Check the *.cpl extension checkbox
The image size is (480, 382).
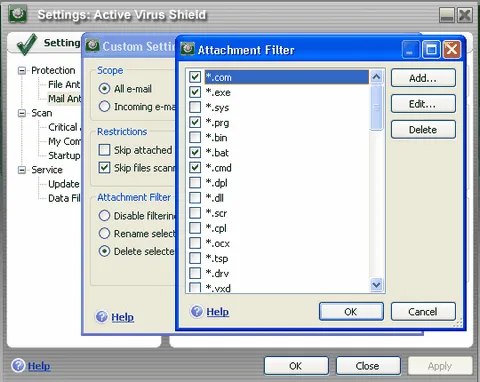tap(195, 228)
